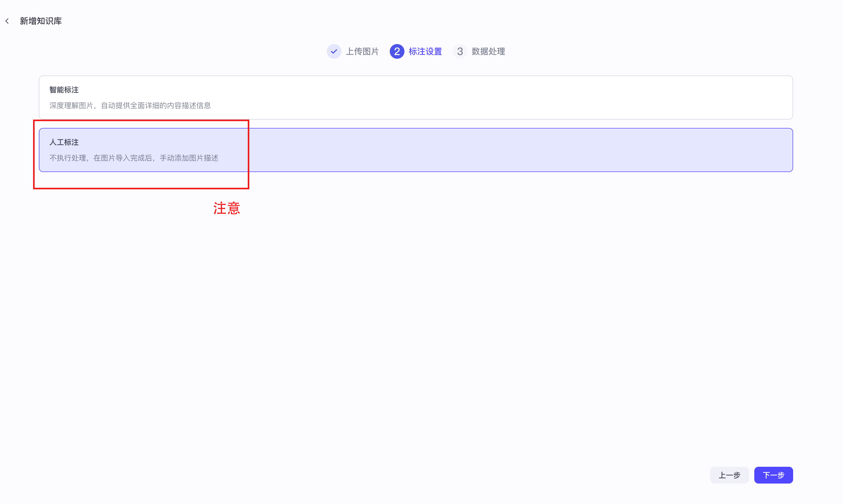This screenshot has height=504, width=843.
Task: Click the 上传图片 step label
Action: (x=362, y=52)
